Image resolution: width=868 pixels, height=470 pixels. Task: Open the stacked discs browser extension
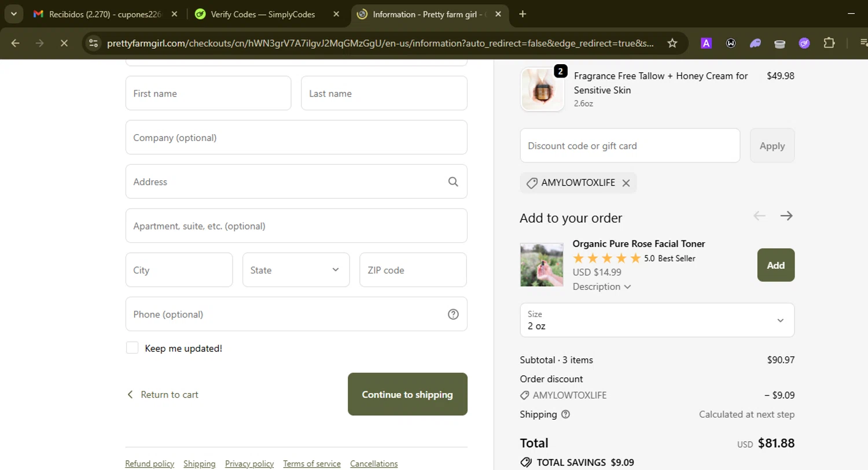coord(779,43)
